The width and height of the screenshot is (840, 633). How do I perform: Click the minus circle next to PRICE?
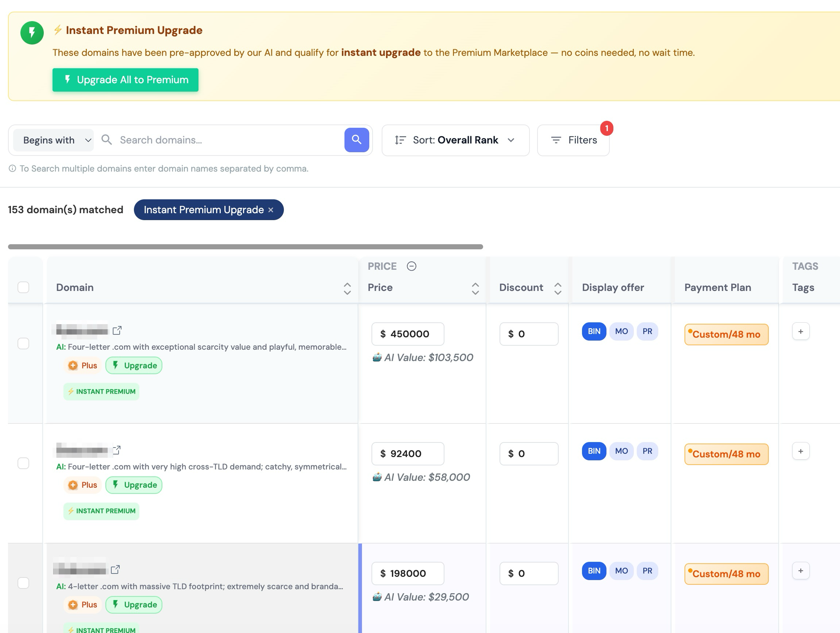[411, 266]
